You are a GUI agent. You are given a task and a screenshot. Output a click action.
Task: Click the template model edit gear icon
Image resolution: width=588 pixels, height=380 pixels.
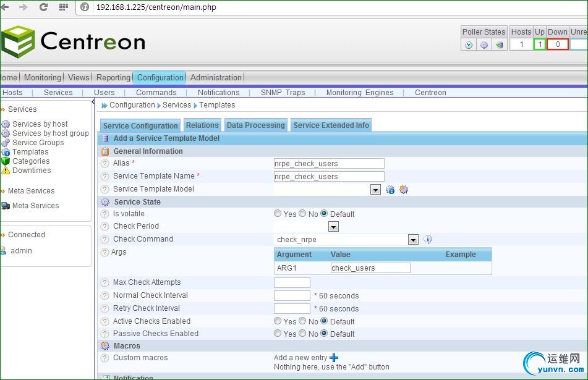(404, 190)
